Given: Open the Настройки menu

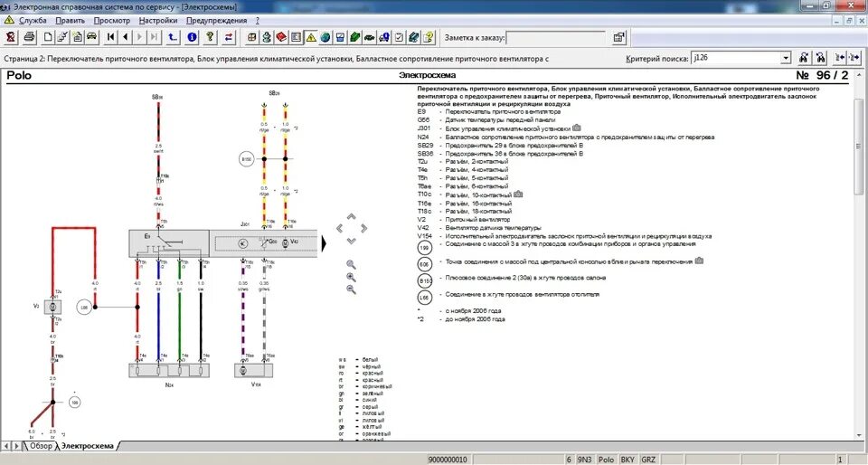Looking at the screenshot, I should coord(158,21).
